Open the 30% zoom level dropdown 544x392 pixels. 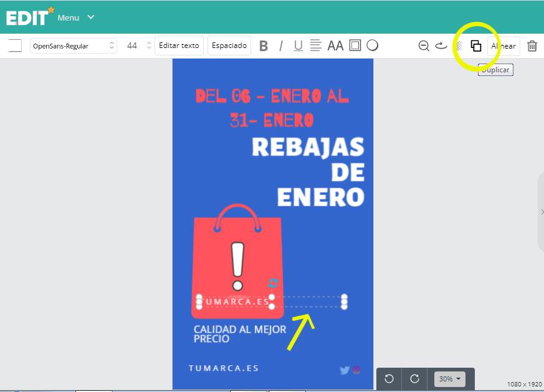449,378
